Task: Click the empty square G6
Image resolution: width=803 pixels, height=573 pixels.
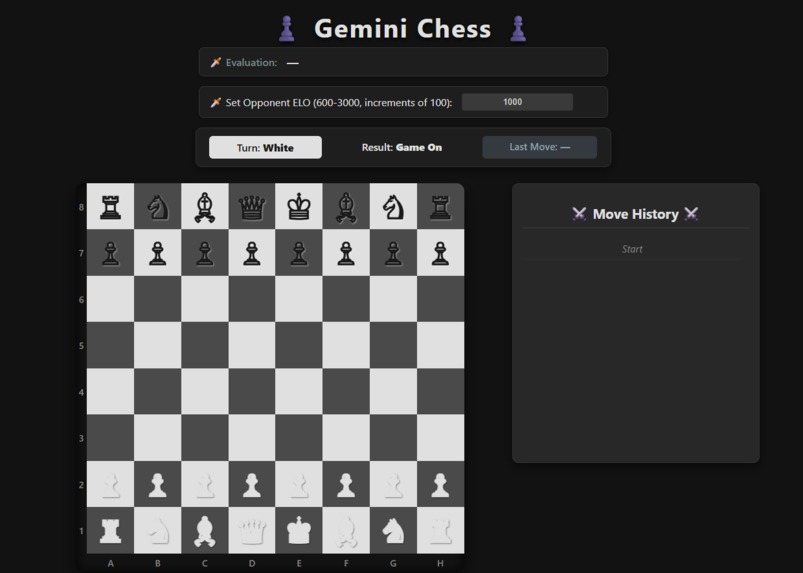Action: [x=393, y=299]
